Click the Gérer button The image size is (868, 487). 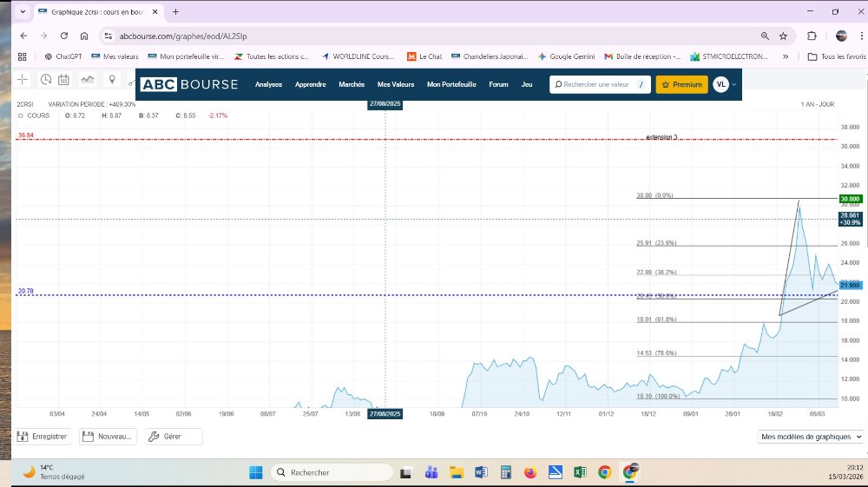173,437
